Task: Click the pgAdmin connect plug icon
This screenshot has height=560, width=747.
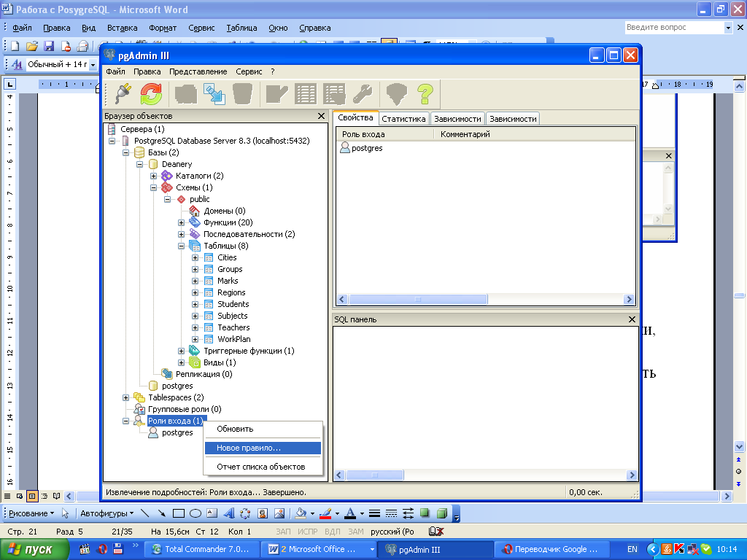Action: point(123,93)
